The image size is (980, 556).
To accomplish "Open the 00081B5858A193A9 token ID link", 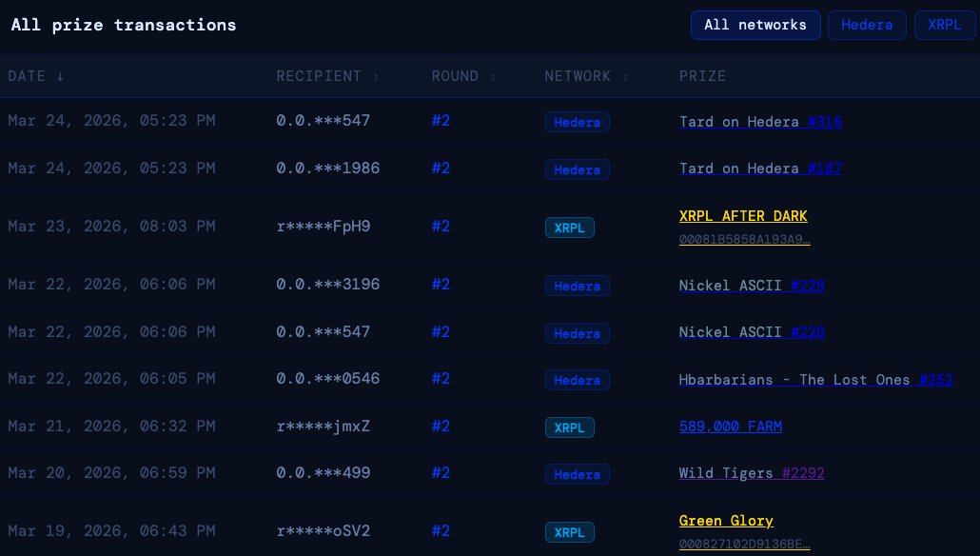I will pyautogui.click(x=744, y=239).
